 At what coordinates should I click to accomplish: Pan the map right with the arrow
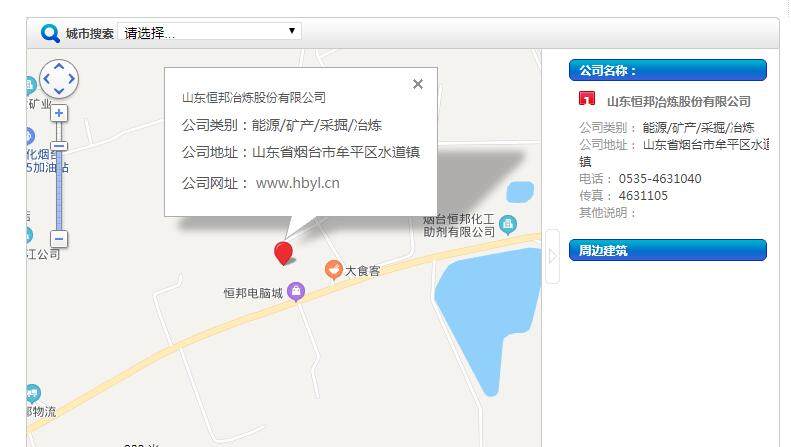(x=72, y=79)
